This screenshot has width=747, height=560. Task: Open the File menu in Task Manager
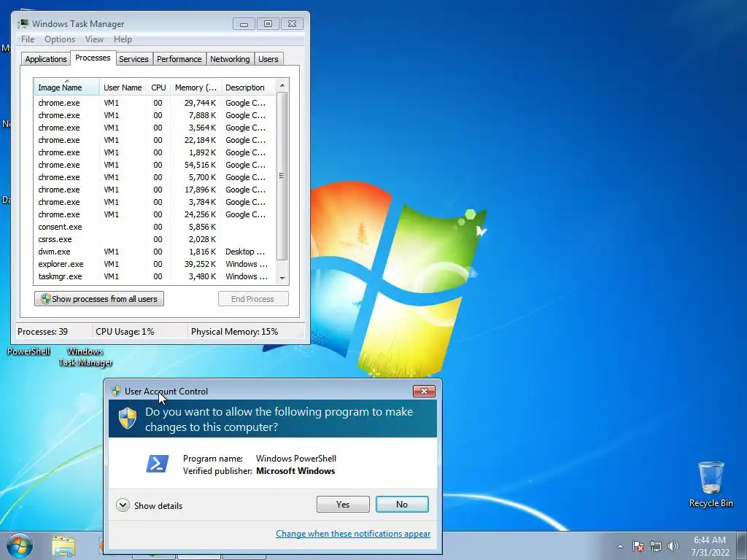tap(28, 39)
